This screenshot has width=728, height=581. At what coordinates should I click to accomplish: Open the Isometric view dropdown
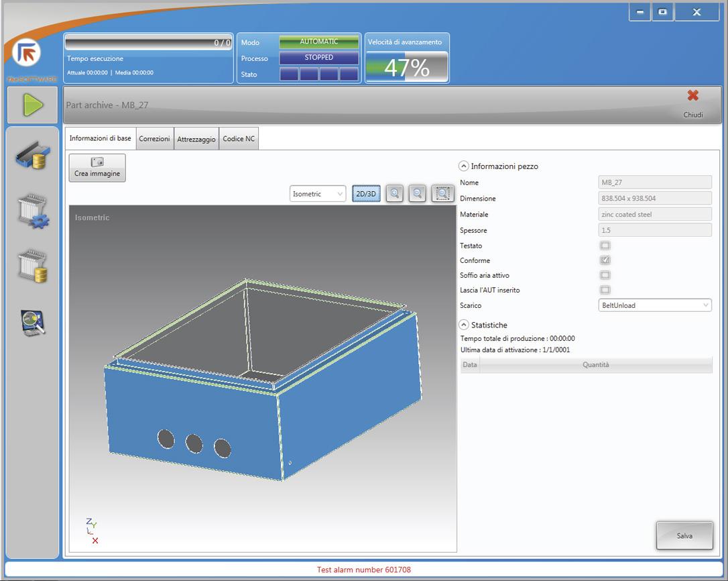click(x=318, y=194)
